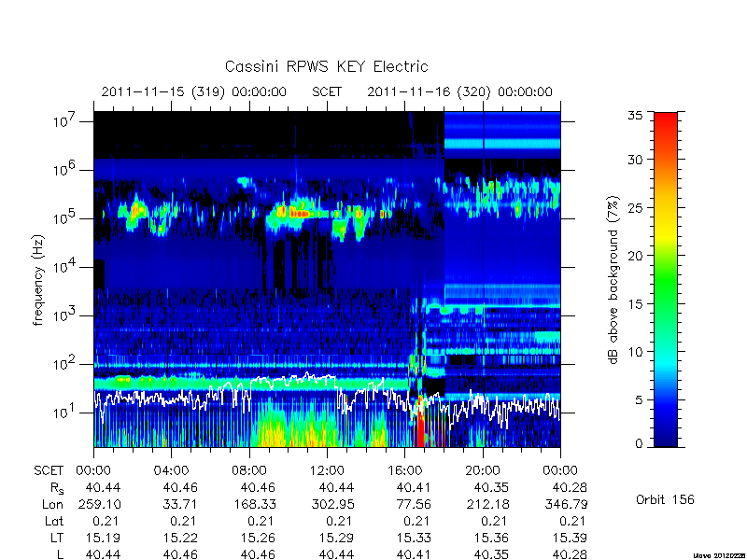Click the plot title 'Cassini RPWS KEY Electric'
The image size is (747, 560).
click(x=326, y=66)
